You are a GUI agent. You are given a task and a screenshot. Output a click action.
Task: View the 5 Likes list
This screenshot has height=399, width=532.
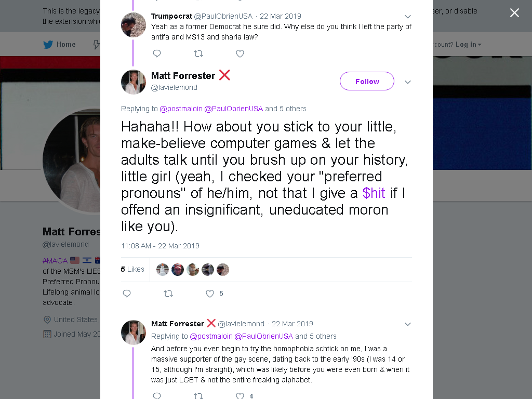point(132,269)
